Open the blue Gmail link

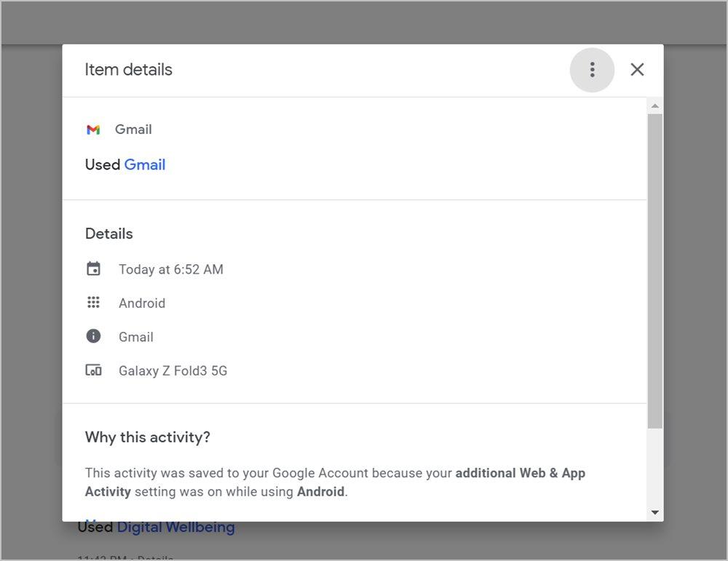click(x=145, y=164)
